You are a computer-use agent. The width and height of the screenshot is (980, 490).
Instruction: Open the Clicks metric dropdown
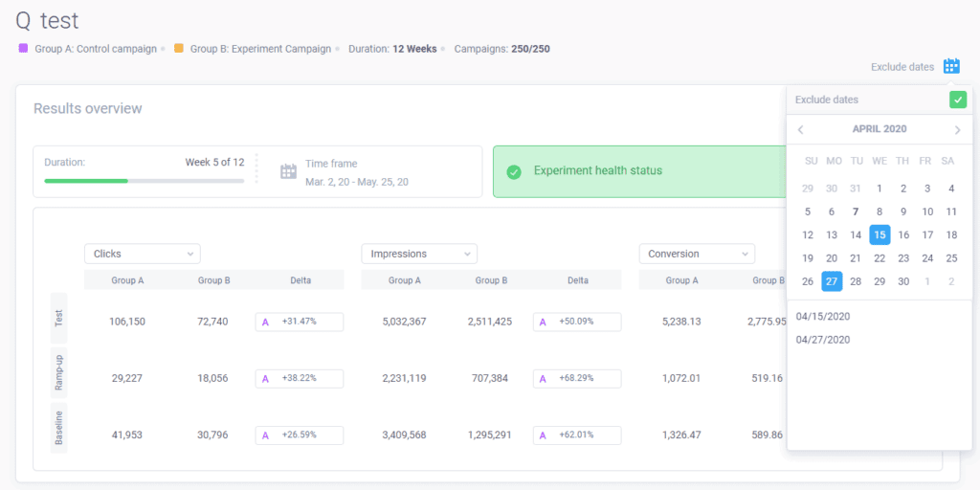point(143,254)
